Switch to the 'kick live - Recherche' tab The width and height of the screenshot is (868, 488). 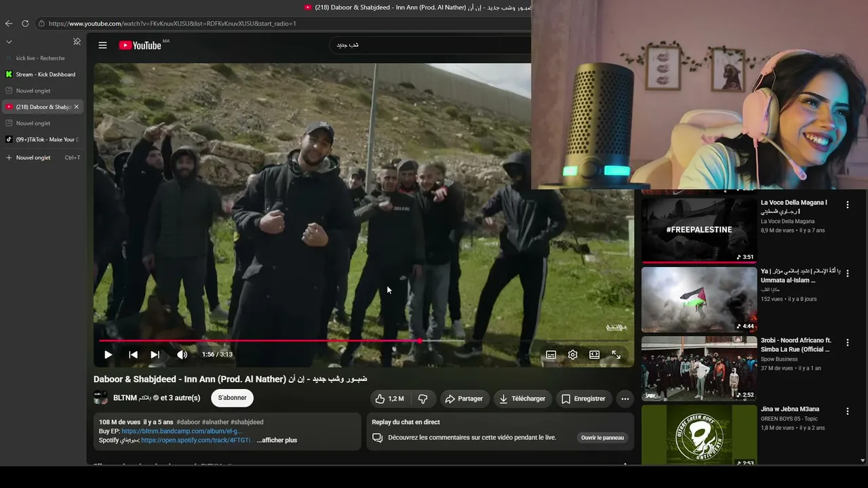point(42,58)
